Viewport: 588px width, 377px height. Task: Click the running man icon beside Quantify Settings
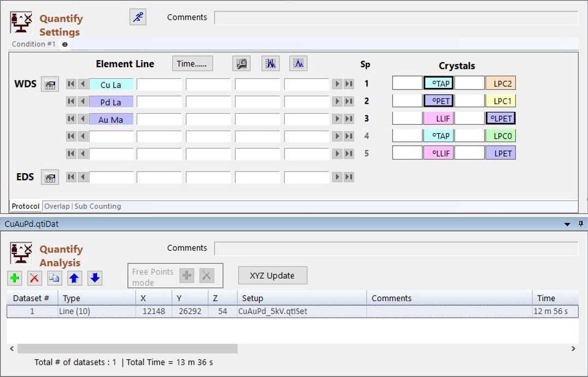pyautogui.click(x=138, y=17)
